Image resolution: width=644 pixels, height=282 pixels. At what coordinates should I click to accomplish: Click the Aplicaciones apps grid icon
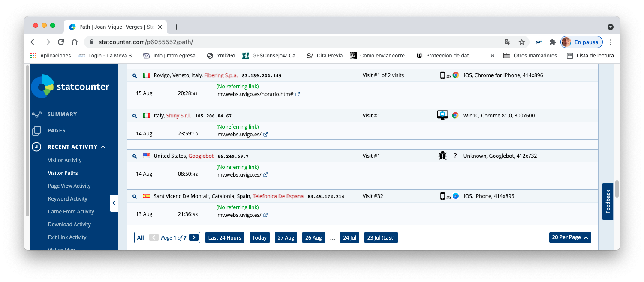coord(33,56)
